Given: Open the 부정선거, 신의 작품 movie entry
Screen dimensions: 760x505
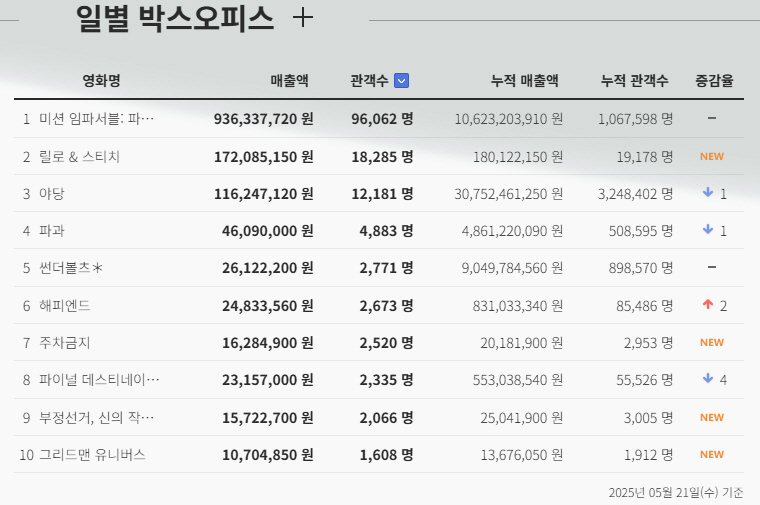Looking at the screenshot, I should point(96,417).
